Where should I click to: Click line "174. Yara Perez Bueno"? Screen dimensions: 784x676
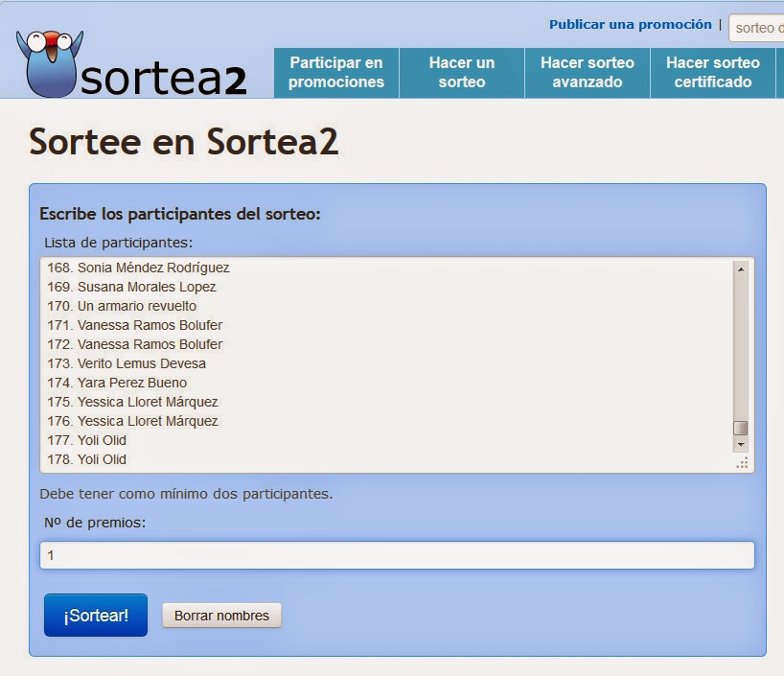click(117, 383)
